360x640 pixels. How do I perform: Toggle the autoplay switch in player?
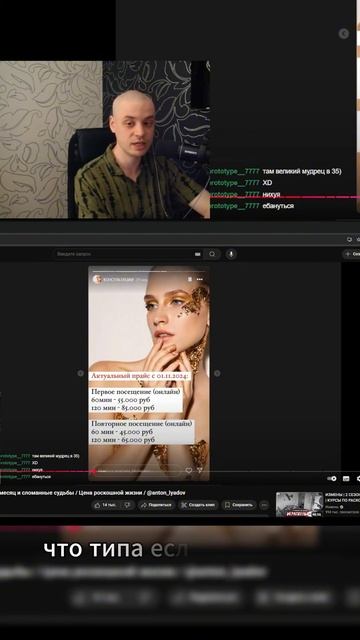[x=332, y=478]
